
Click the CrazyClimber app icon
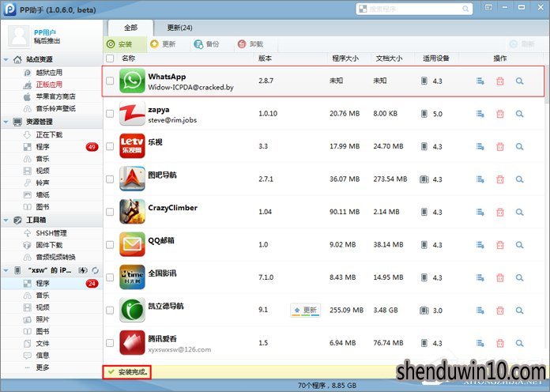pyautogui.click(x=132, y=212)
